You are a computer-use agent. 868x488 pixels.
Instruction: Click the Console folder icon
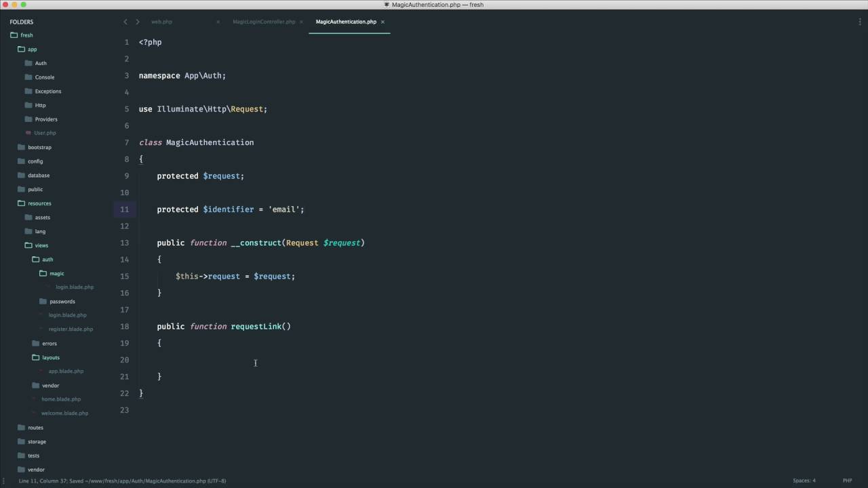click(x=28, y=77)
